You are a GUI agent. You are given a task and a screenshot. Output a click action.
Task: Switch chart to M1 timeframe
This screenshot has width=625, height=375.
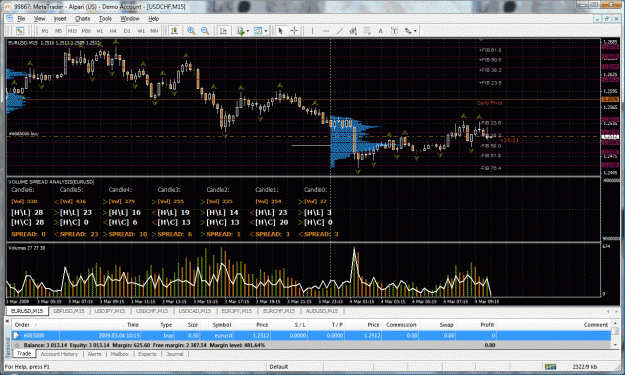tap(45, 31)
